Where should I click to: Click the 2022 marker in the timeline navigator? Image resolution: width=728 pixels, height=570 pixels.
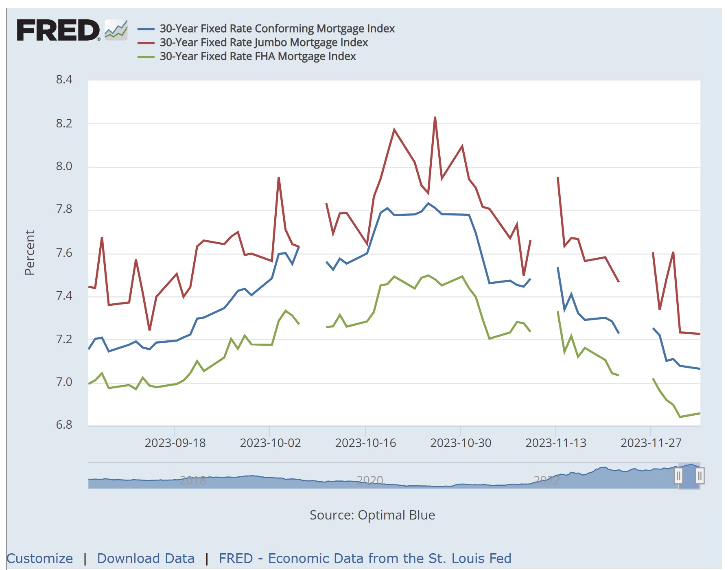click(x=547, y=480)
